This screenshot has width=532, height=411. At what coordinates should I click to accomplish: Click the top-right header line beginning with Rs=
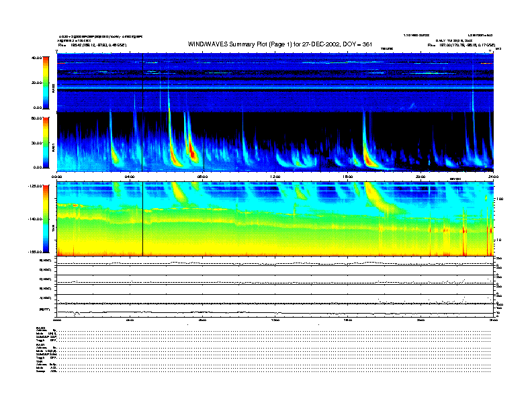[x=461, y=45]
